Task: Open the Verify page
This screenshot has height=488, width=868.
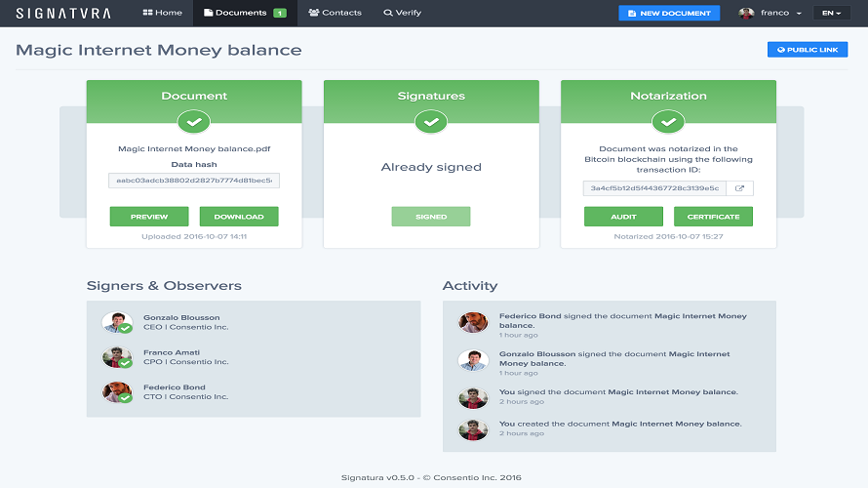Action: point(403,13)
